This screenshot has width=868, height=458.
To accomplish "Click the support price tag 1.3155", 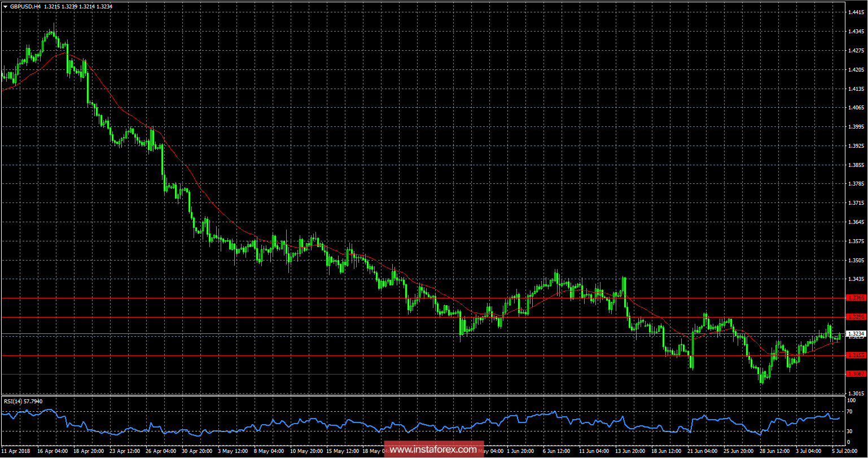I will tap(856, 355).
